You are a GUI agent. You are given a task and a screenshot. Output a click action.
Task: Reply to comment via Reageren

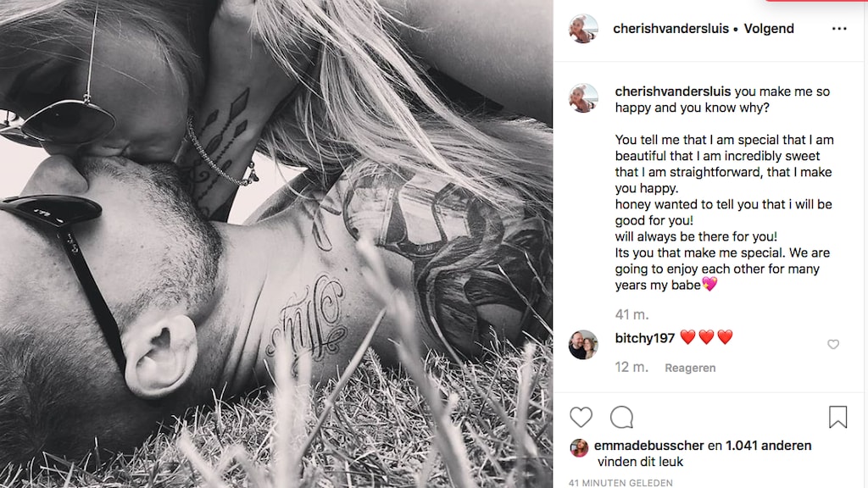(x=690, y=368)
